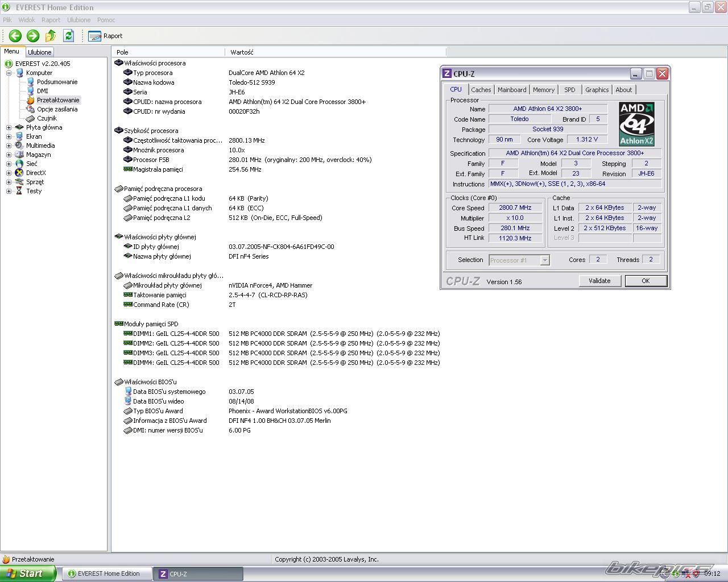Open the Widok menu
This screenshot has height=582, width=728.
click(x=27, y=20)
